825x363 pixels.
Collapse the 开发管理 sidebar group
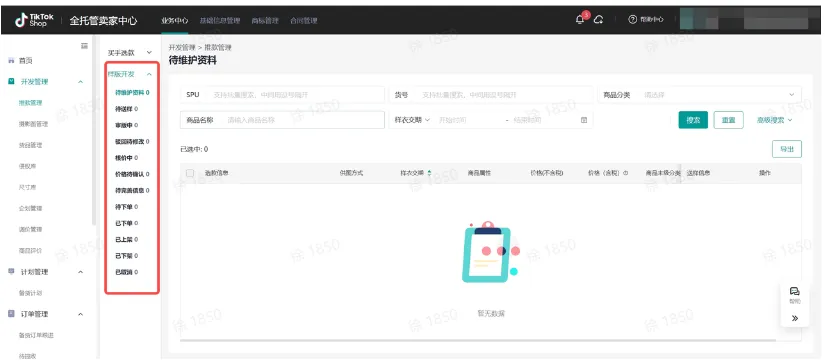click(81, 82)
